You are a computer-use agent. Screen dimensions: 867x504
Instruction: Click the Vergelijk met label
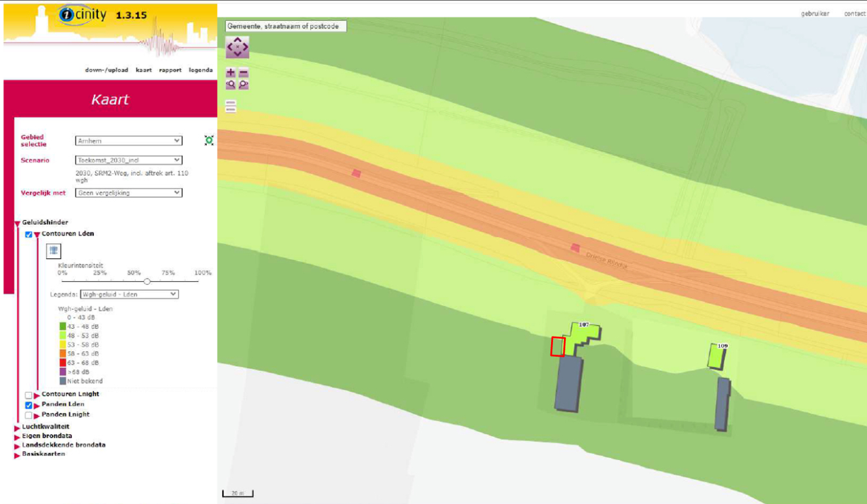(43, 193)
